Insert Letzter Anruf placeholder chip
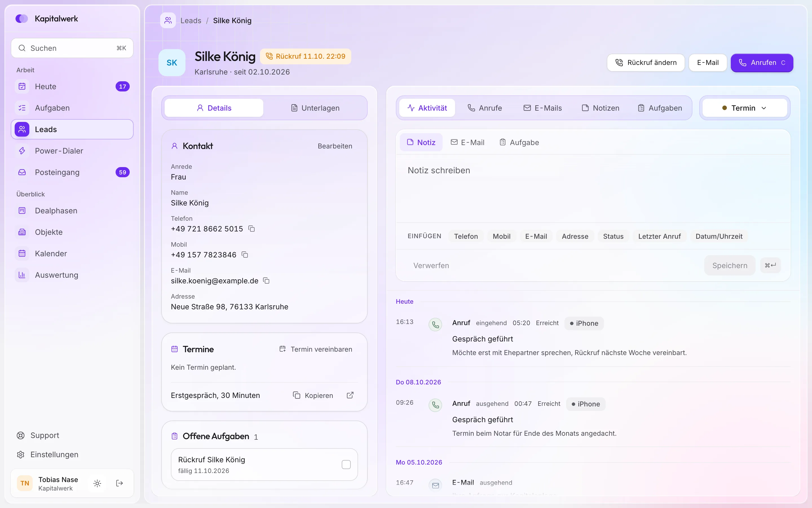This screenshot has width=812, height=508. click(x=659, y=236)
